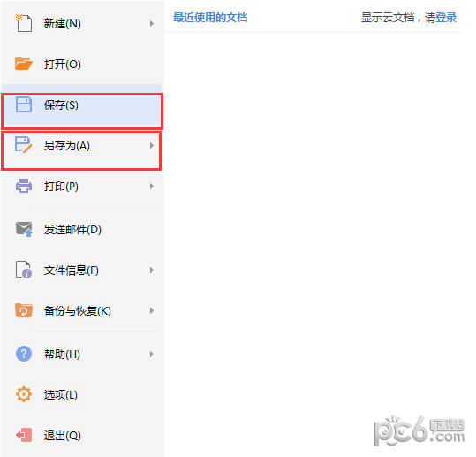Viewport: 476px width, 457px height.
Task: Click the new document icon
Action: 24,23
